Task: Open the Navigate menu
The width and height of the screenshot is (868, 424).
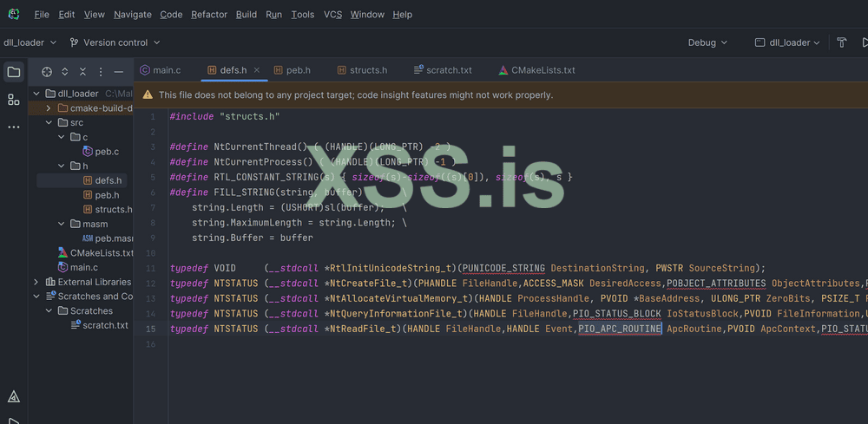Action: pos(132,15)
